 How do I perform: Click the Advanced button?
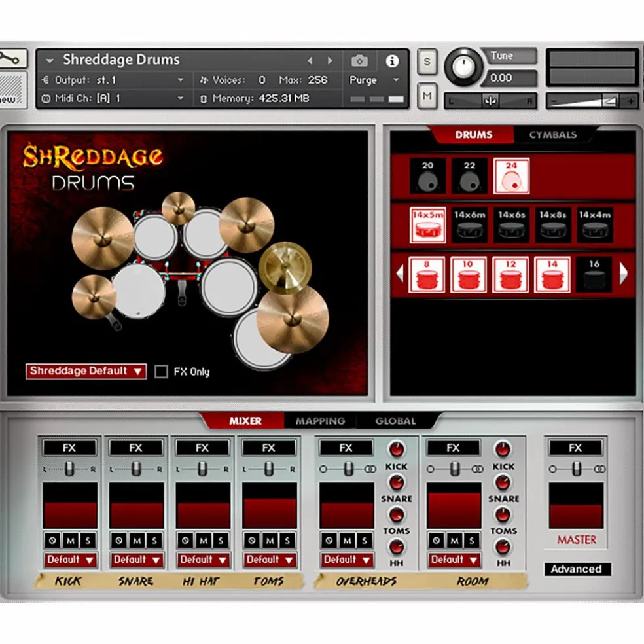(x=577, y=569)
